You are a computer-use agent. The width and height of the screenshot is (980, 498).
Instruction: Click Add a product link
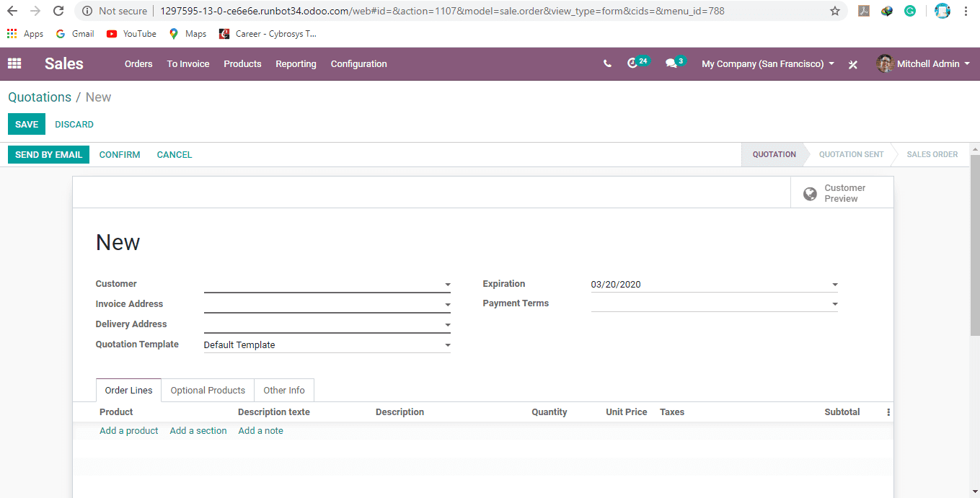129,431
